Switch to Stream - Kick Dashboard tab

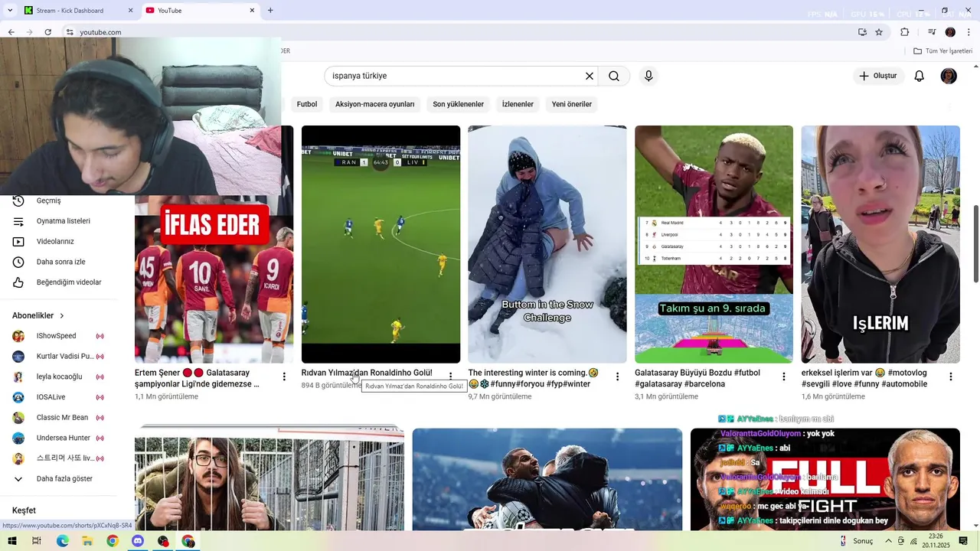click(80, 11)
